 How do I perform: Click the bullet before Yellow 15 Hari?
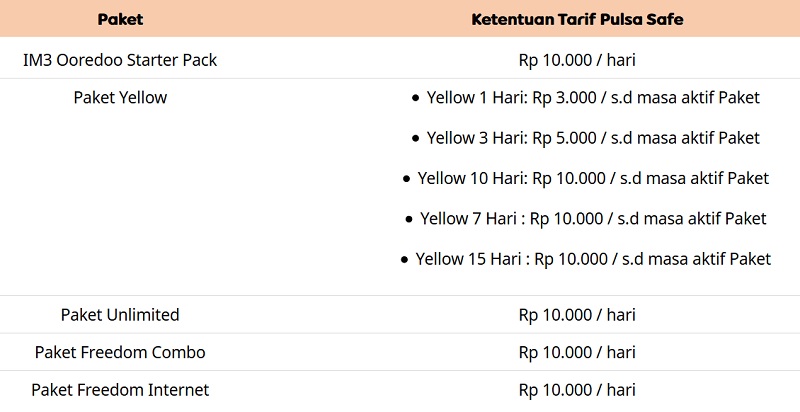[x=405, y=260]
